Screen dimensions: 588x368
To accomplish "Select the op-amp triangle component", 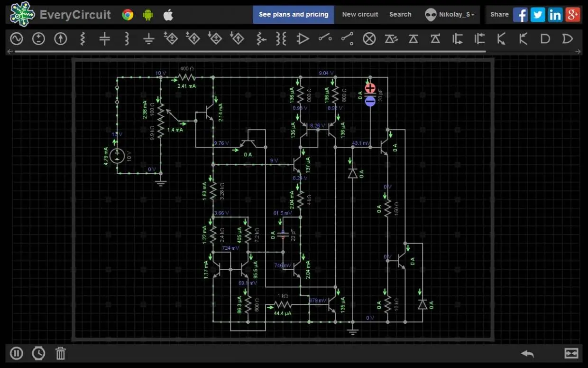I will [x=303, y=39].
